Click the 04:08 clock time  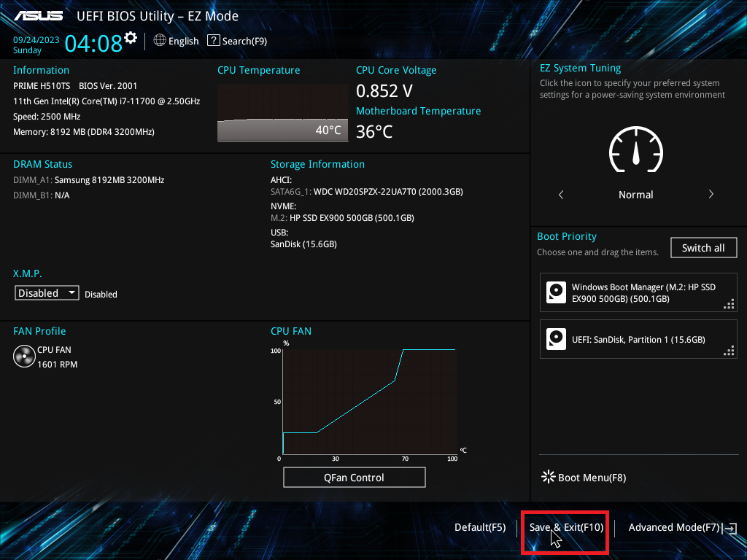(x=93, y=43)
